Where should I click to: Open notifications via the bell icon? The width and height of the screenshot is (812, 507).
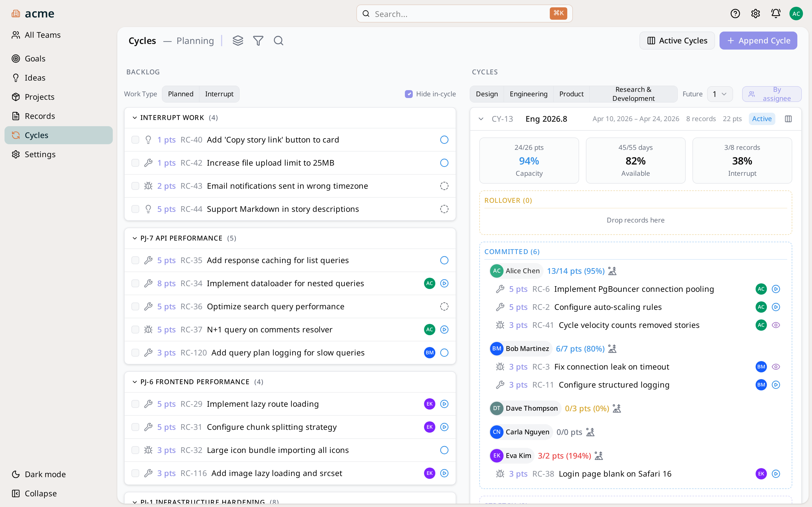click(x=776, y=14)
